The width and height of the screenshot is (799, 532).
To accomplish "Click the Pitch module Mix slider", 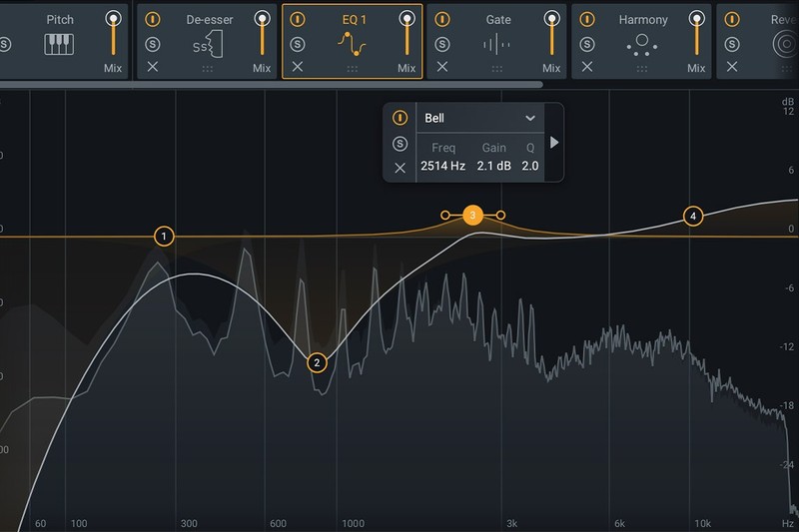I will pos(113,33).
